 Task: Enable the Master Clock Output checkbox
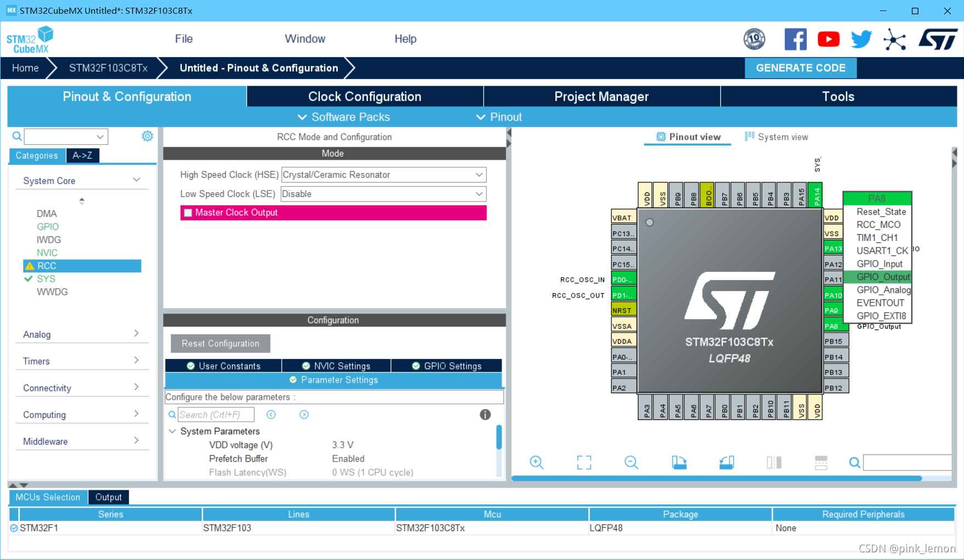coord(188,212)
